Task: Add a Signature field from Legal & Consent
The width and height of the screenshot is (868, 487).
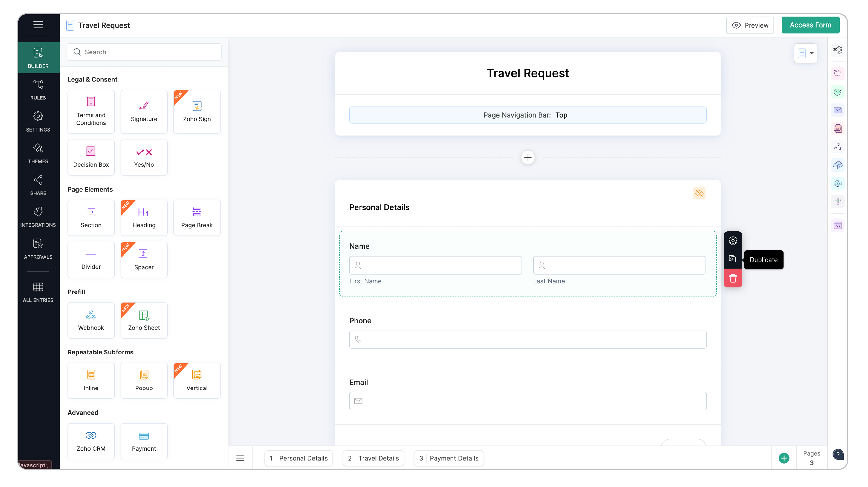Action: (144, 112)
